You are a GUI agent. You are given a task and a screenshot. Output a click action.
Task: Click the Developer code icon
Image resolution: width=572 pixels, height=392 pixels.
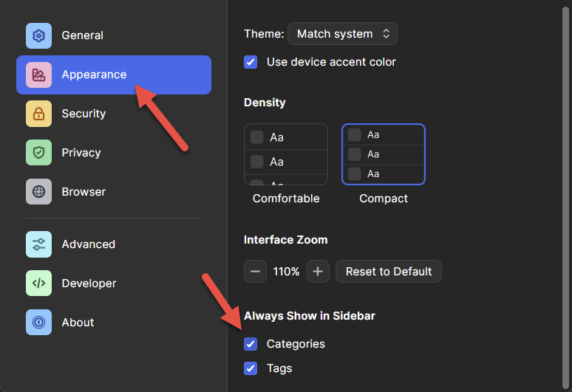[x=38, y=283]
